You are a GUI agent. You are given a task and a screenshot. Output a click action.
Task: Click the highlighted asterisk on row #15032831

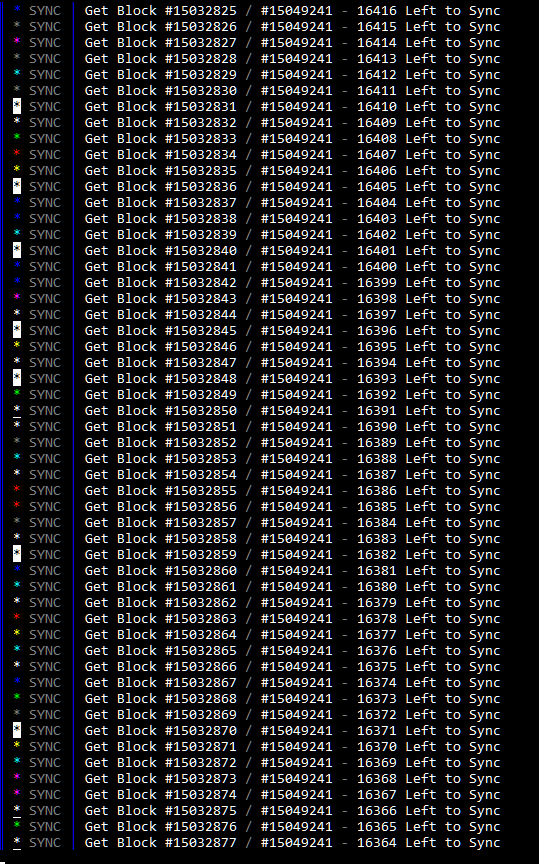[x=17, y=106]
